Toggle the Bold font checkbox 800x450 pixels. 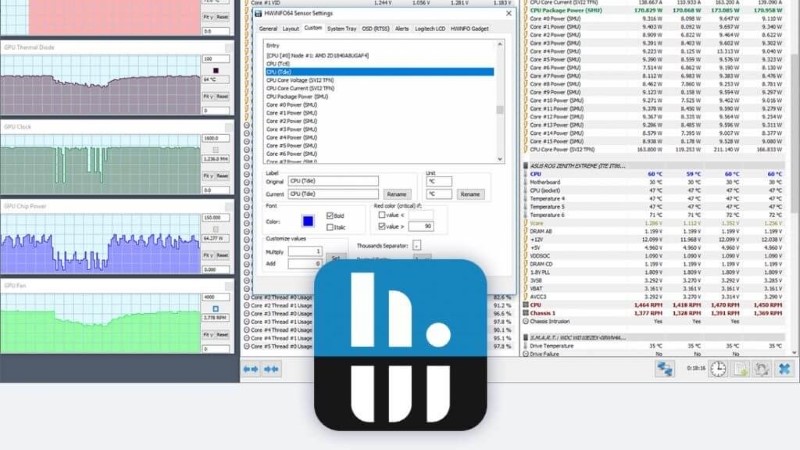330,216
